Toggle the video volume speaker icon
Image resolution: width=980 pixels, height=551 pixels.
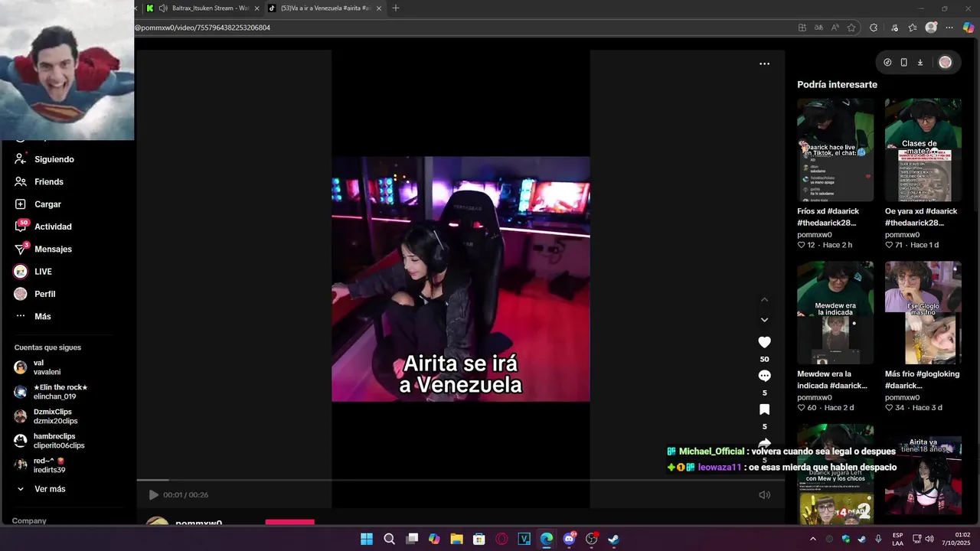coord(764,495)
